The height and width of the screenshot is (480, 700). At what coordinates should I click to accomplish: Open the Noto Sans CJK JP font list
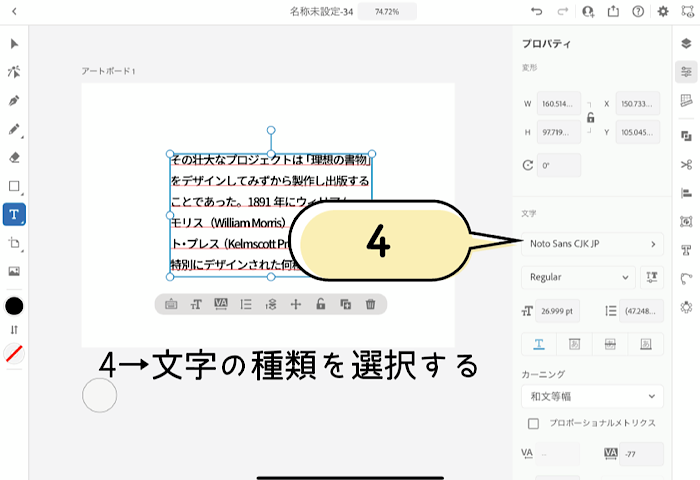(x=592, y=244)
